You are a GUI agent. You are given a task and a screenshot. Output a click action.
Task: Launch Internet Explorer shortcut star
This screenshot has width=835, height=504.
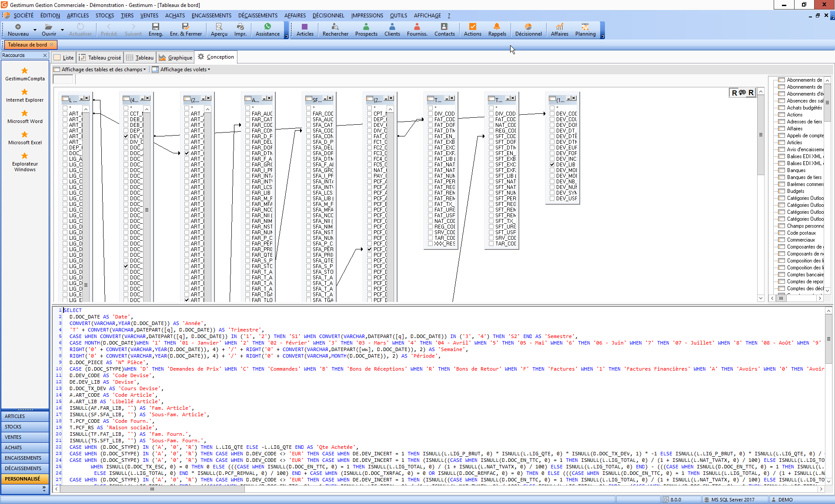pos(25,92)
